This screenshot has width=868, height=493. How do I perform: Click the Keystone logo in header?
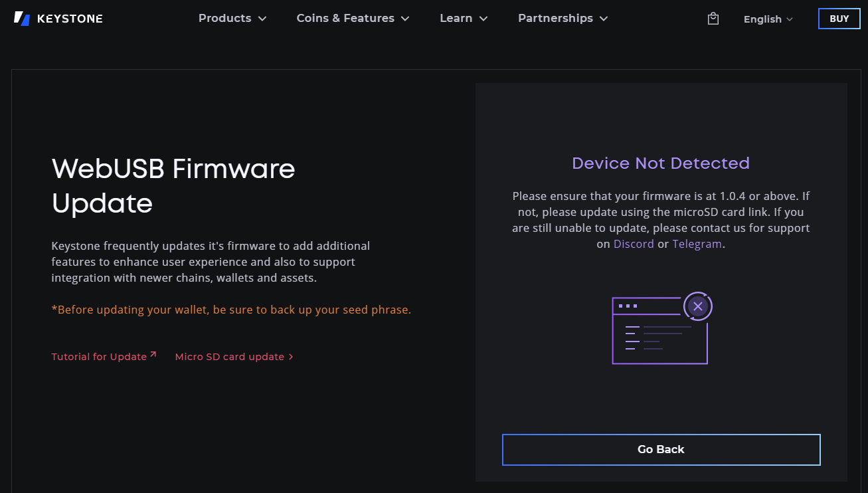58,19
